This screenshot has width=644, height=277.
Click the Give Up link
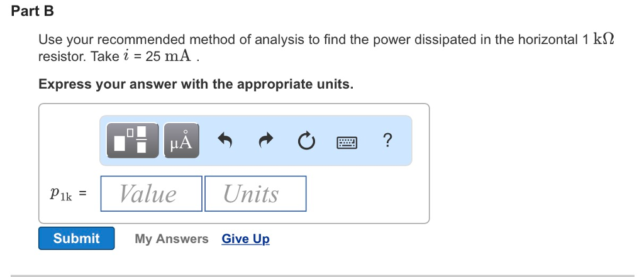[x=245, y=239]
